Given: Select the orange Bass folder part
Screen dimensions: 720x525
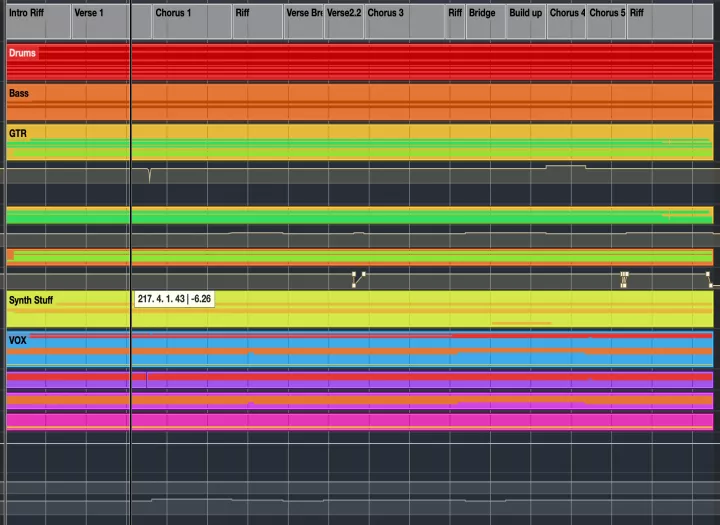Looking at the screenshot, I should [360, 102].
